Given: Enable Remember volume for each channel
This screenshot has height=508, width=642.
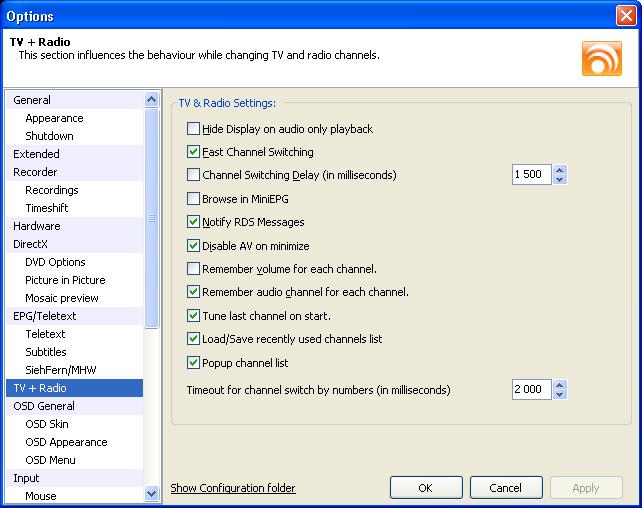Looking at the screenshot, I should [194, 269].
